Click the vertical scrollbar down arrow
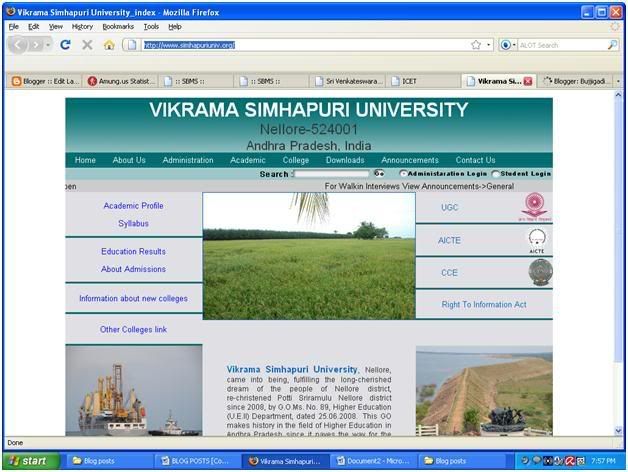Image resolution: width=628 pixels, height=472 pixels. [x=618, y=431]
